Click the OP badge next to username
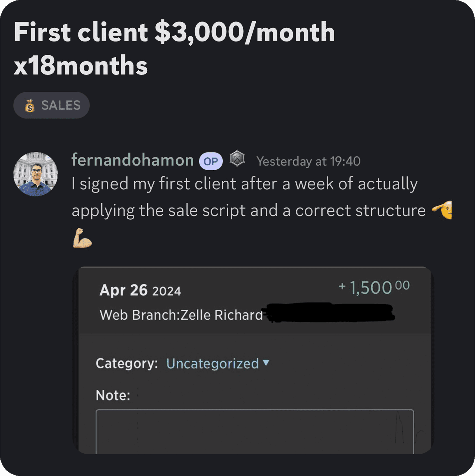Viewport: 475px width, 476px height. pos(211,161)
